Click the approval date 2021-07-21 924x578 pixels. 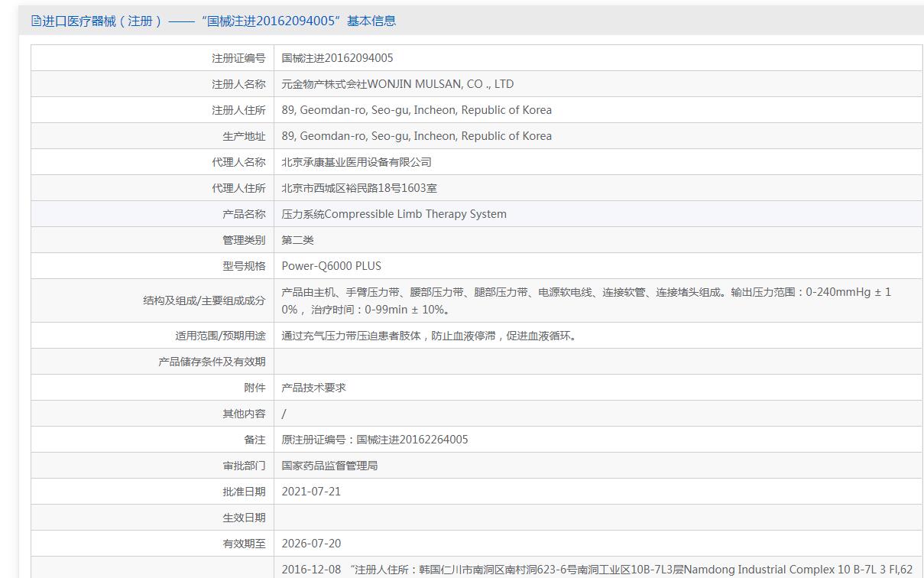(x=311, y=492)
